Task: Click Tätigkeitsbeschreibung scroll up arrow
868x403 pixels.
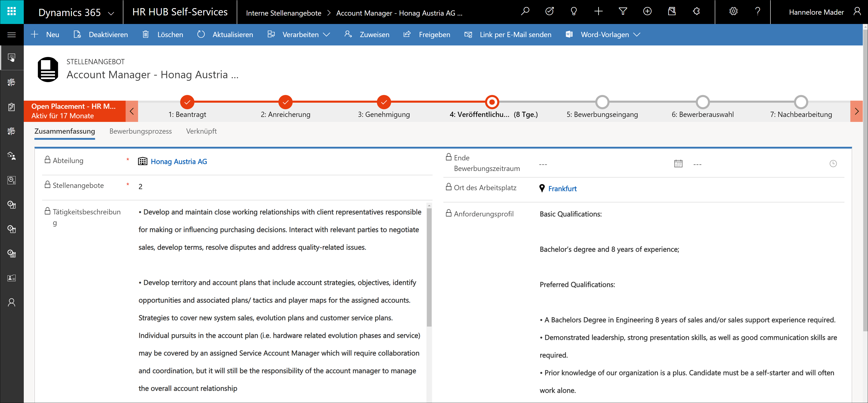Action: pyautogui.click(x=429, y=205)
